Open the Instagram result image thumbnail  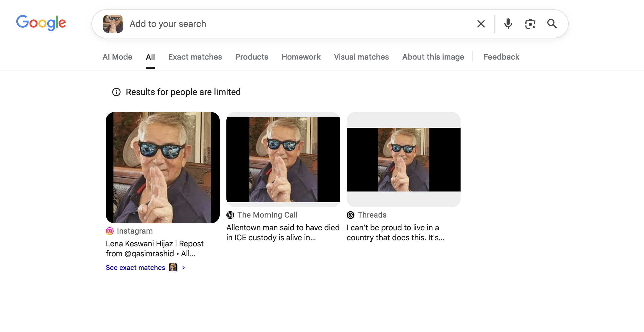pyautogui.click(x=163, y=168)
